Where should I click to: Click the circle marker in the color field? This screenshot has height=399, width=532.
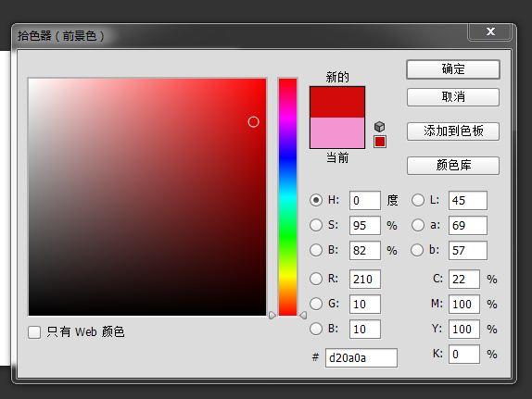(x=253, y=121)
